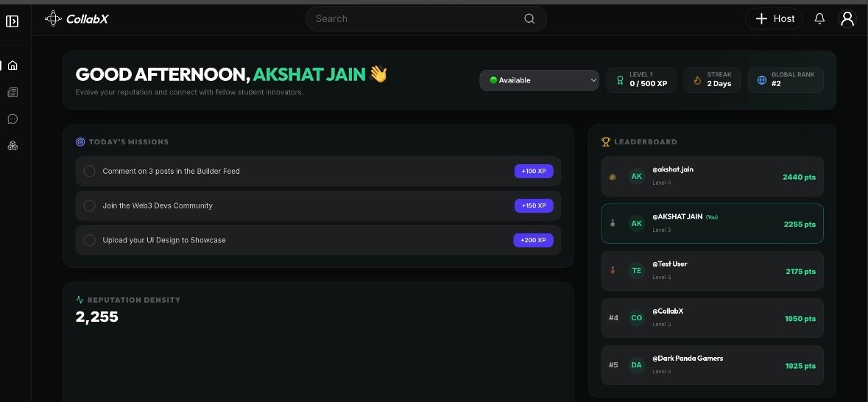The image size is (868, 402).
Task: Click the Evolve your reputation subtitle
Action: coord(189,92)
